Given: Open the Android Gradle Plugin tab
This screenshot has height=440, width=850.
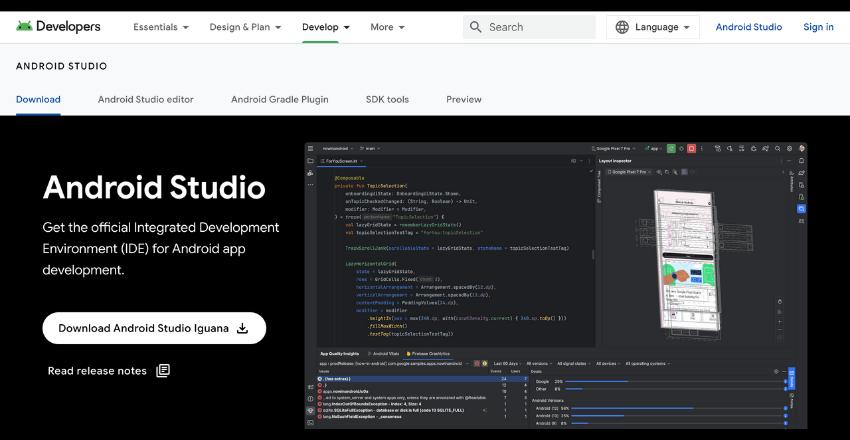Looking at the screenshot, I should coord(279,99).
